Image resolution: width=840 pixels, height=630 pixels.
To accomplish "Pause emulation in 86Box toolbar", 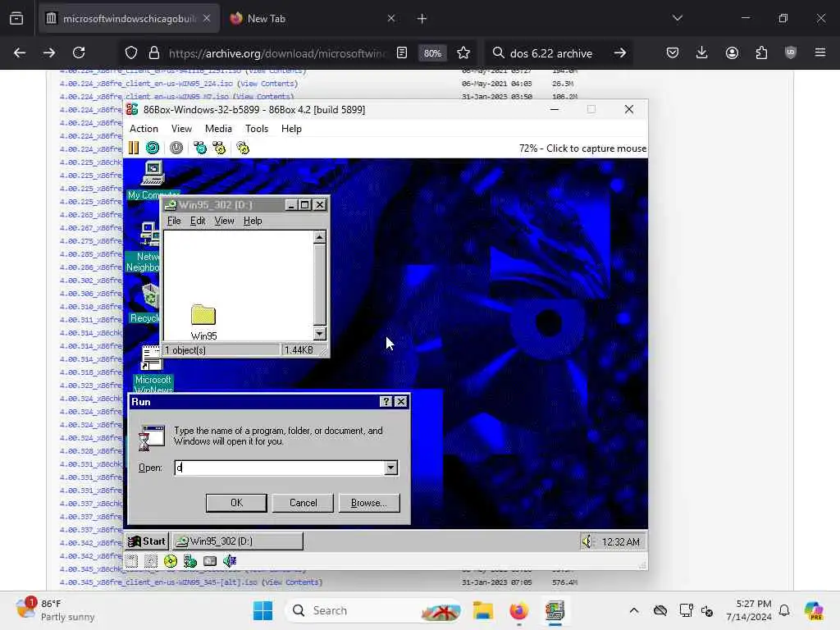I will point(134,148).
